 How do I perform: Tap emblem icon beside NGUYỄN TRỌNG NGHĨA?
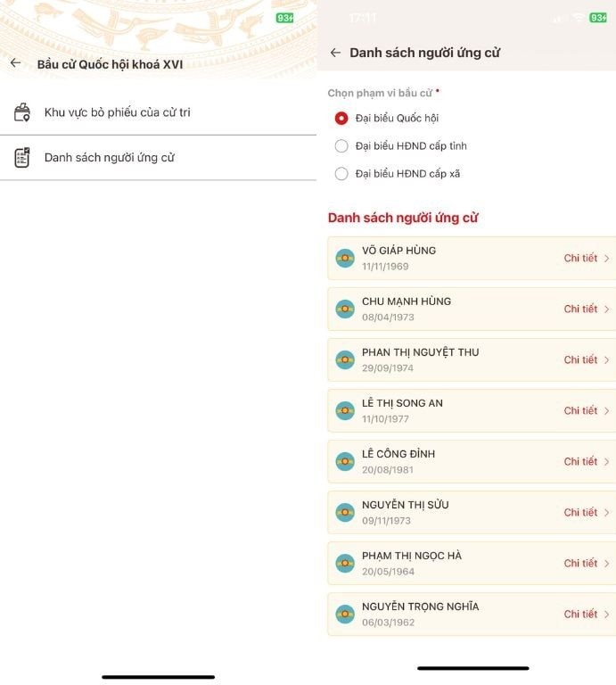pos(345,615)
